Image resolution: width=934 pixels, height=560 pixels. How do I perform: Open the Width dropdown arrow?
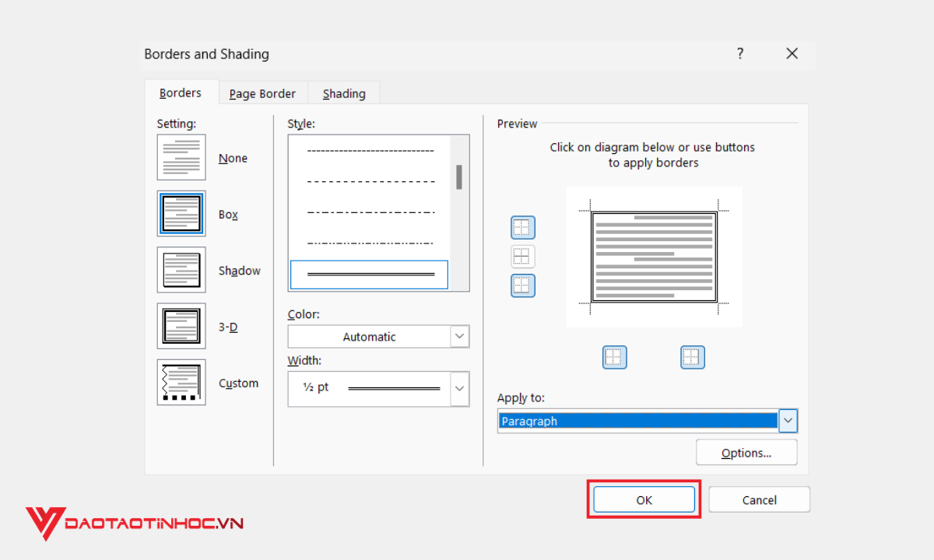[x=459, y=387]
